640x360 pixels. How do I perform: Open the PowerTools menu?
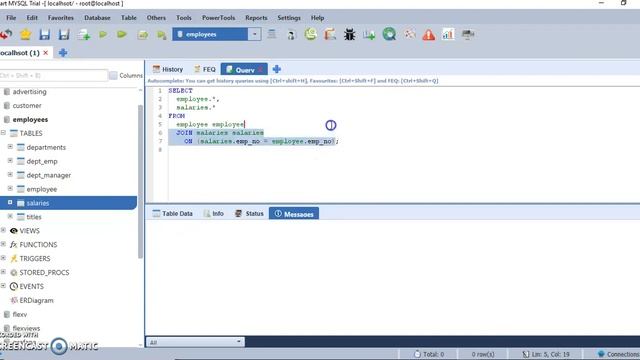218,18
